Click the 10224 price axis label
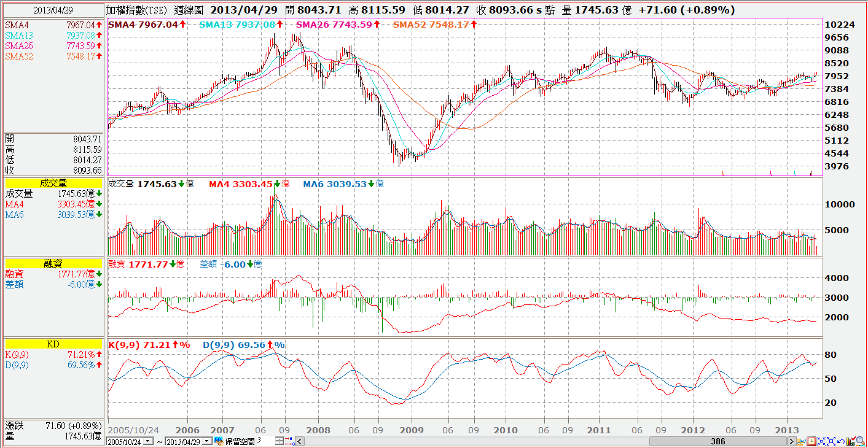Image resolution: width=868 pixels, height=448 pixels. pos(840,25)
